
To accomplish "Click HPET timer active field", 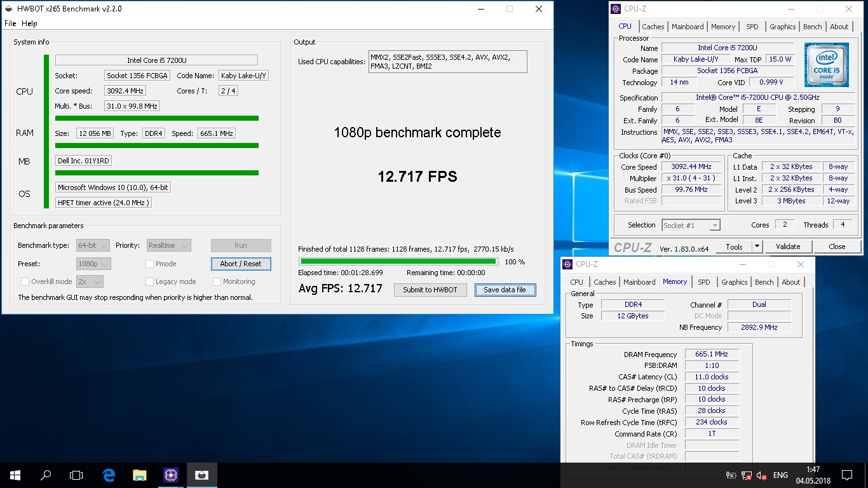I will (x=104, y=203).
